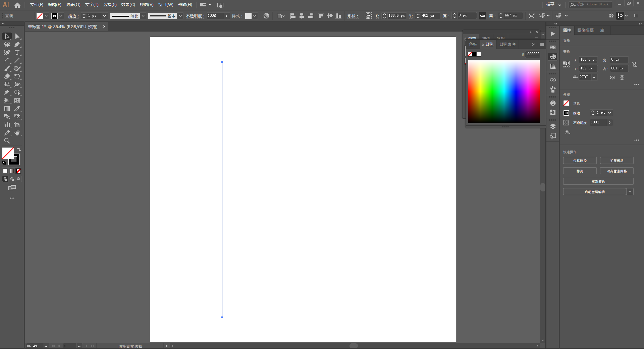Click the 位移路径 button
The height and width of the screenshot is (349, 644).
click(580, 161)
